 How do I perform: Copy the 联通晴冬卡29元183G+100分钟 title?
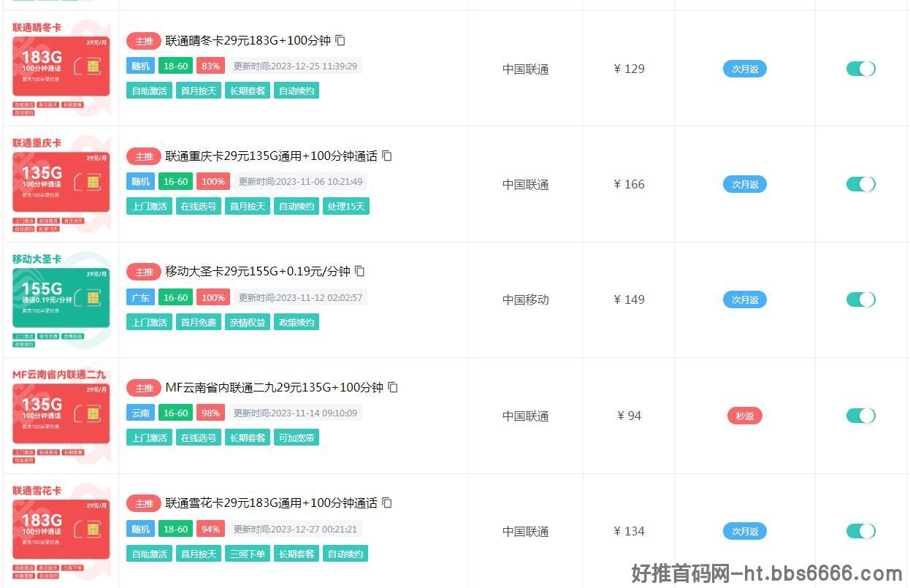click(x=340, y=41)
